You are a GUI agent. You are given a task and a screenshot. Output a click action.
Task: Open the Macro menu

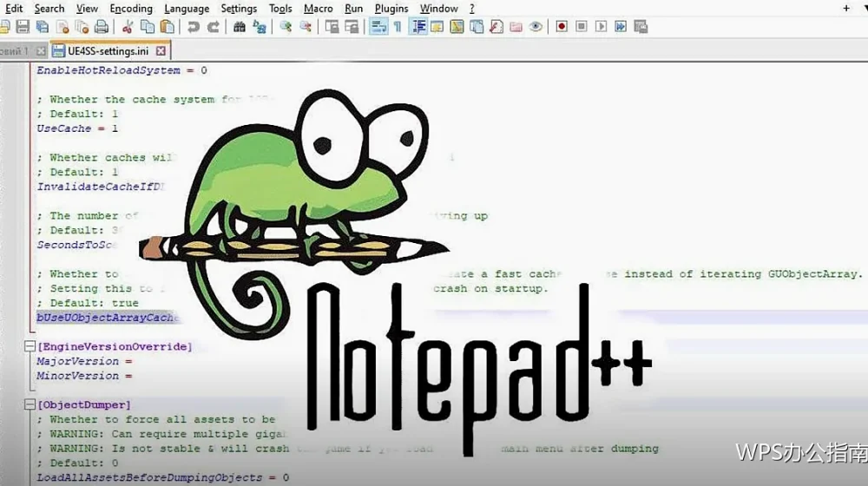(x=319, y=9)
